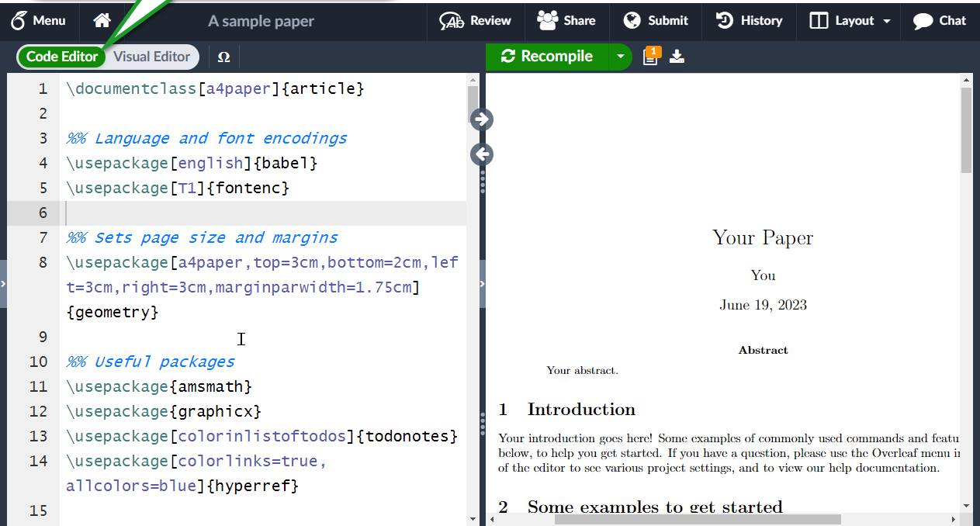Image resolution: width=980 pixels, height=526 pixels.
Task: Go to the home projects page
Action: click(x=102, y=21)
